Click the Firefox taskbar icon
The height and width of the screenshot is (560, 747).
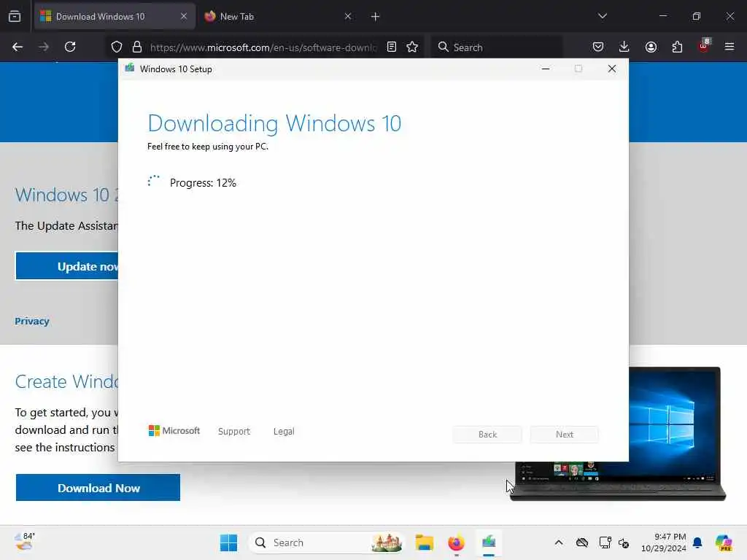pyautogui.click(x=456, y=542)
